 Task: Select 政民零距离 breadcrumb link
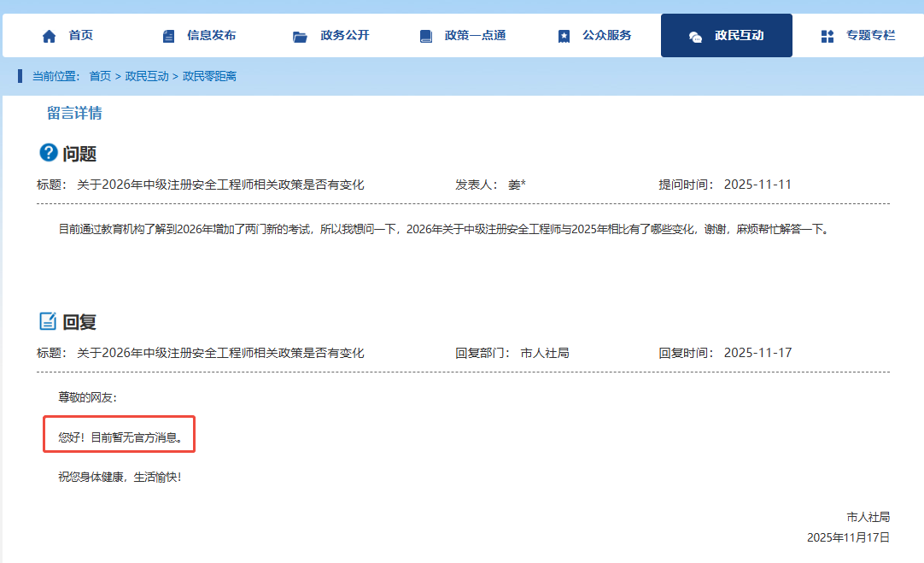pyautogui.click(x=209, y=76)
